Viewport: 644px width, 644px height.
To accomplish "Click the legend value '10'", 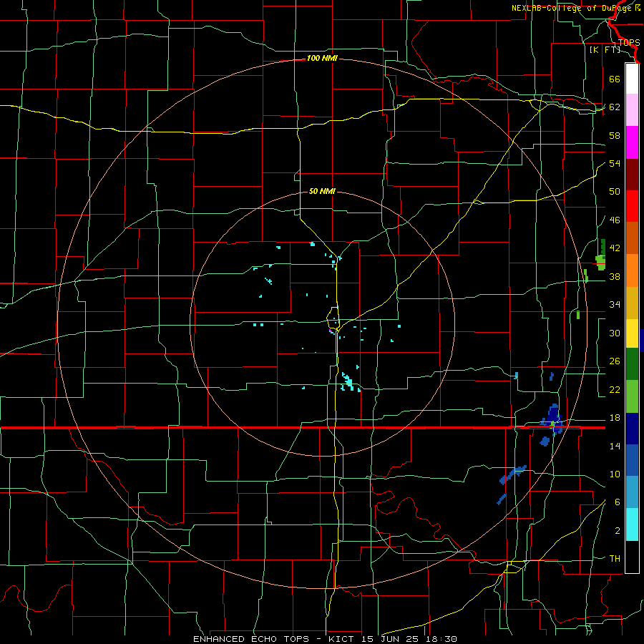I will coord(615,474).
